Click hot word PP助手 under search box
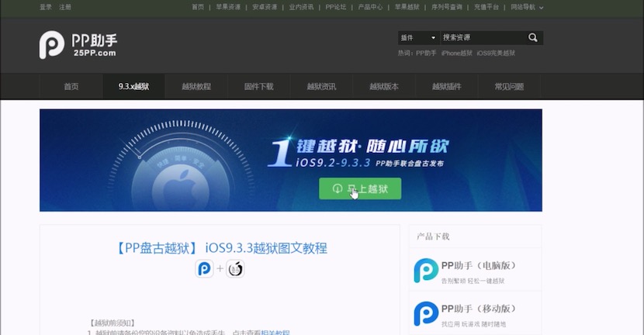This screenshot has height=335, width=644. [x=426, y=53]
